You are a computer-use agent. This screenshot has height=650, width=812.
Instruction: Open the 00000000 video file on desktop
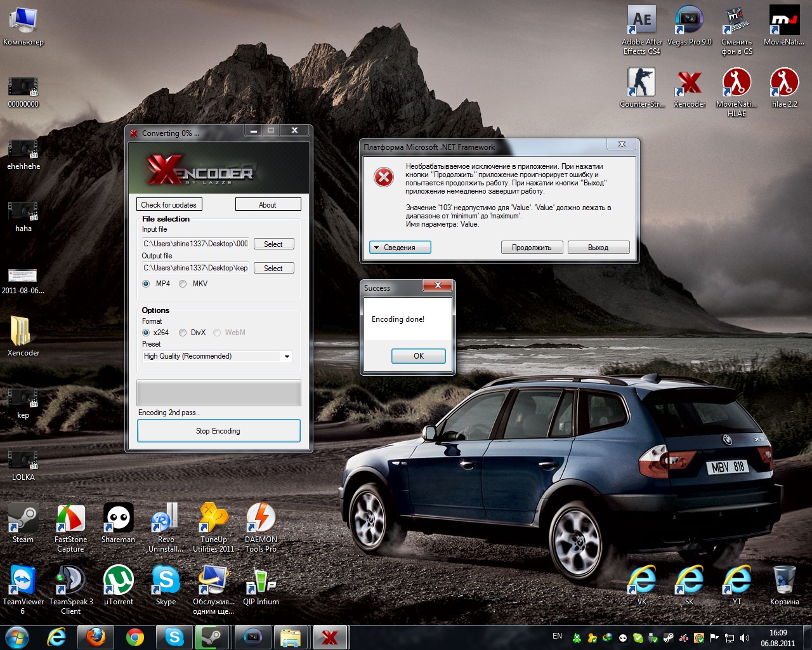(x=23, y=92)
